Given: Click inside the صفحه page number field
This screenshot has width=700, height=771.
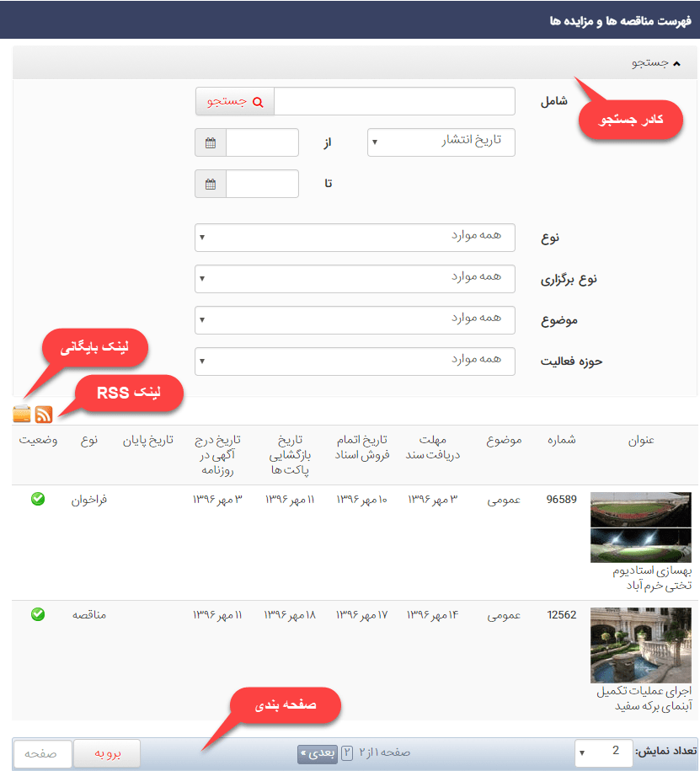Looking at the screenshot, I should point(42,753).
